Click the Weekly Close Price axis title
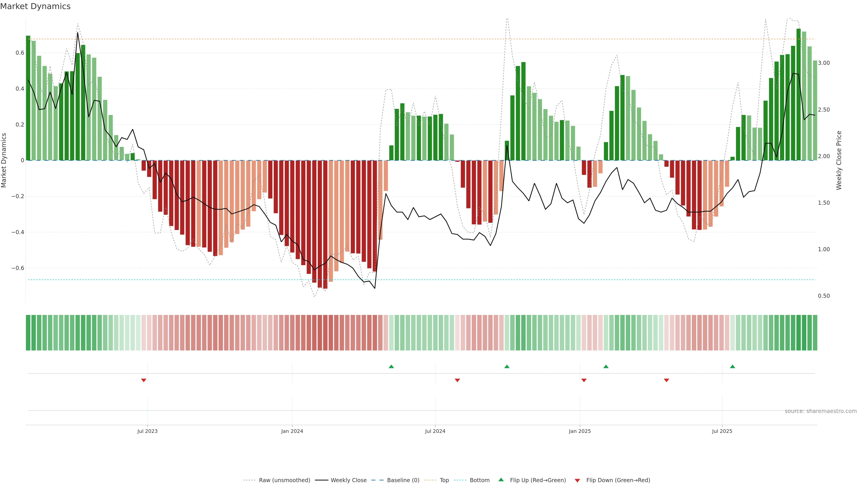 coord(839,160)
